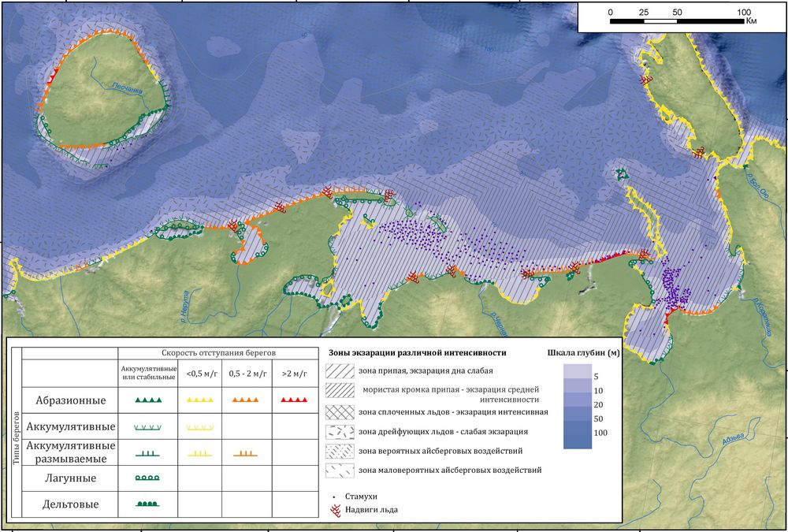The width and height of the screenshot is (788, 532).
Task: Select the зона сплоченных льдов crosshatch box
Action: click(339, 412)
